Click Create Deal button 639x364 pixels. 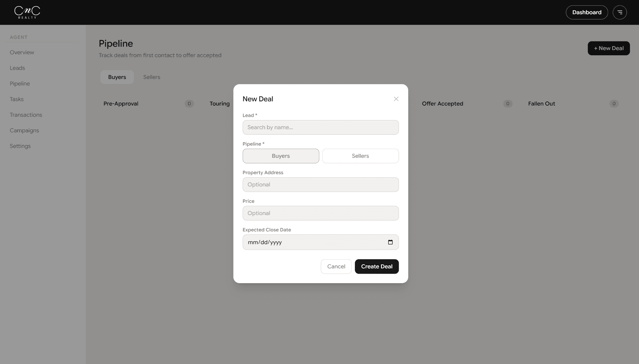point(377,266)
